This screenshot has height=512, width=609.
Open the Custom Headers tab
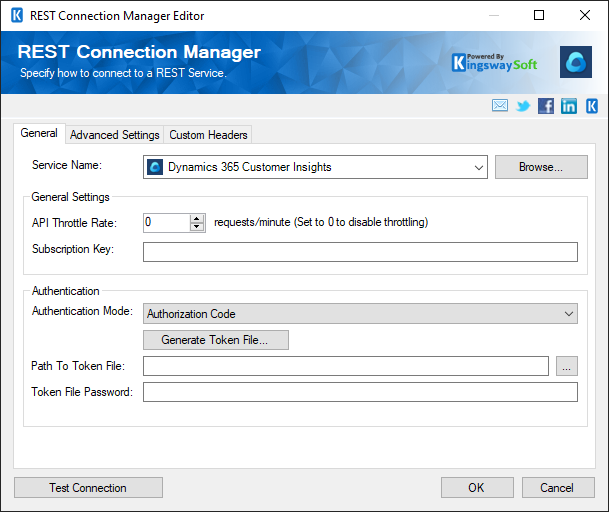pyautogui.click(x=208, y=135)
